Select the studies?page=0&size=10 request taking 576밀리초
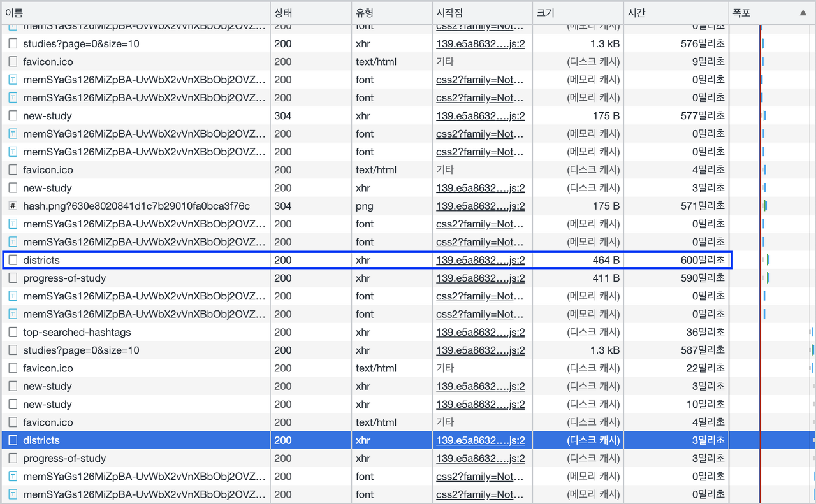This screenshot has height=504, width=816. click(x=81, y=44)
